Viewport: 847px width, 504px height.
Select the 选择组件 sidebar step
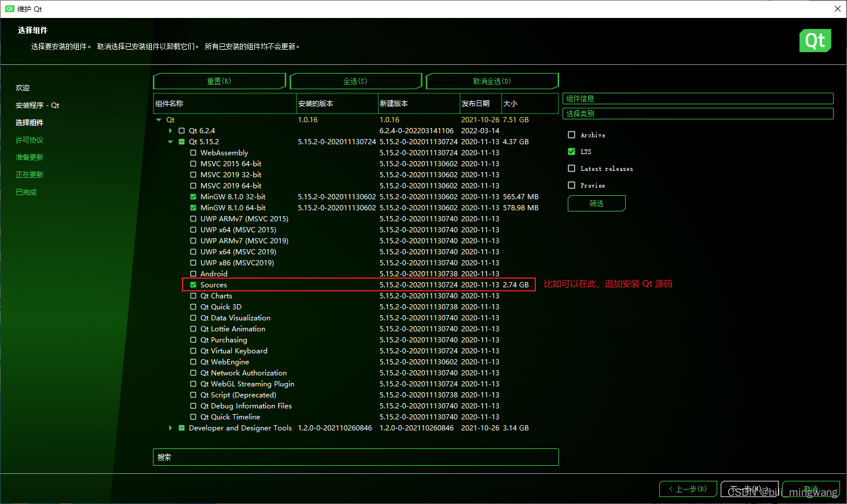(x=30, y=123)
